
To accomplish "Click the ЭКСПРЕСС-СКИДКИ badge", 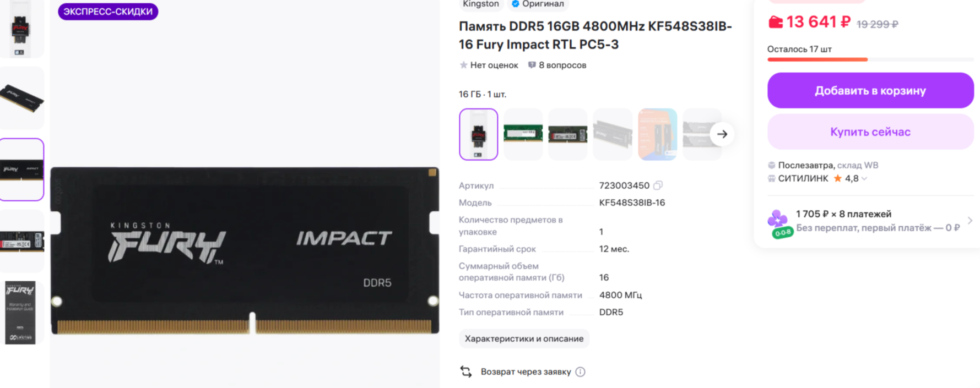I will tap(108, 12).
